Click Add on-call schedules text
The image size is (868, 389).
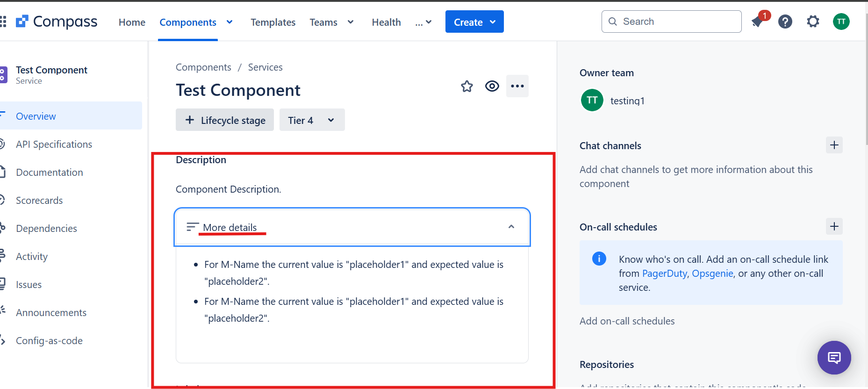pos(627,321)
